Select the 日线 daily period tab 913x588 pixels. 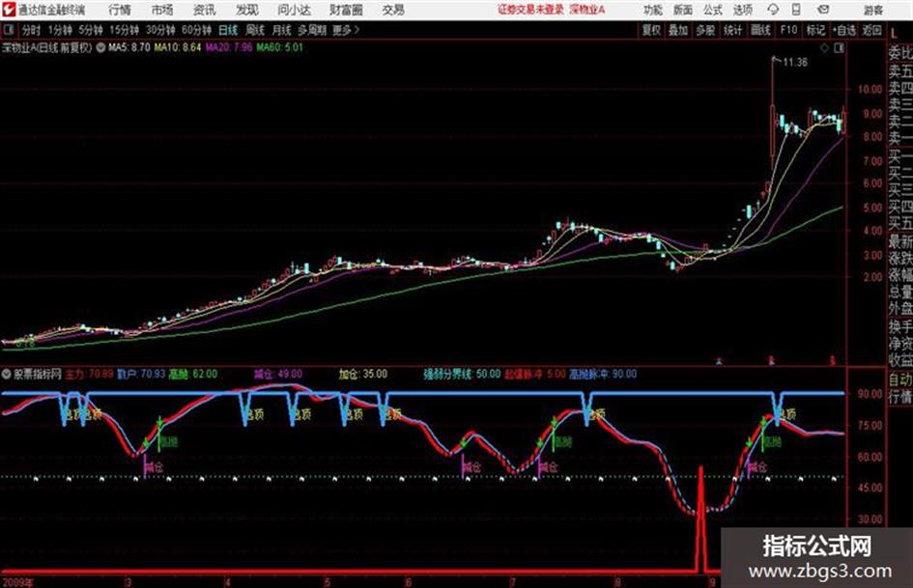click(x=228, y=30)
